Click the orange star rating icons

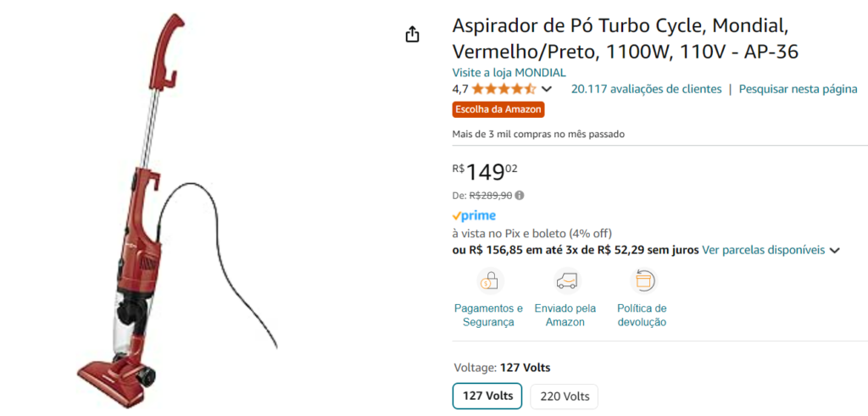504,89
